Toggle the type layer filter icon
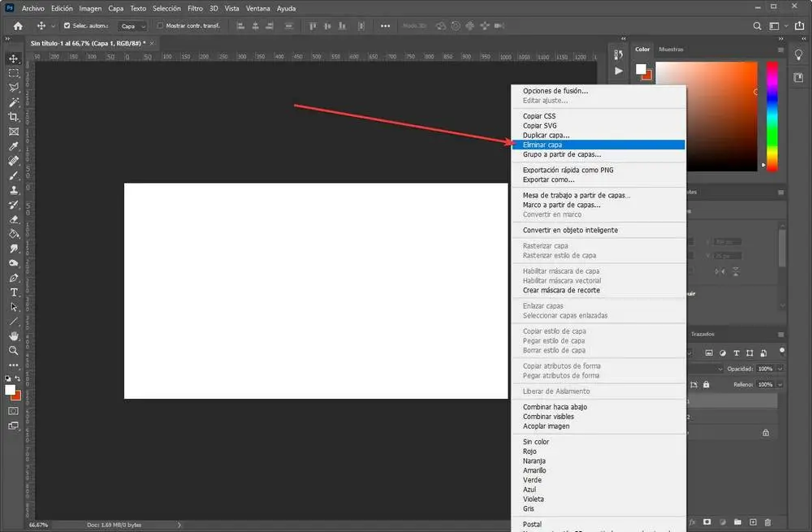Image resolution: width=812 pixels, height=532 pixels. [x=736, y=353]
